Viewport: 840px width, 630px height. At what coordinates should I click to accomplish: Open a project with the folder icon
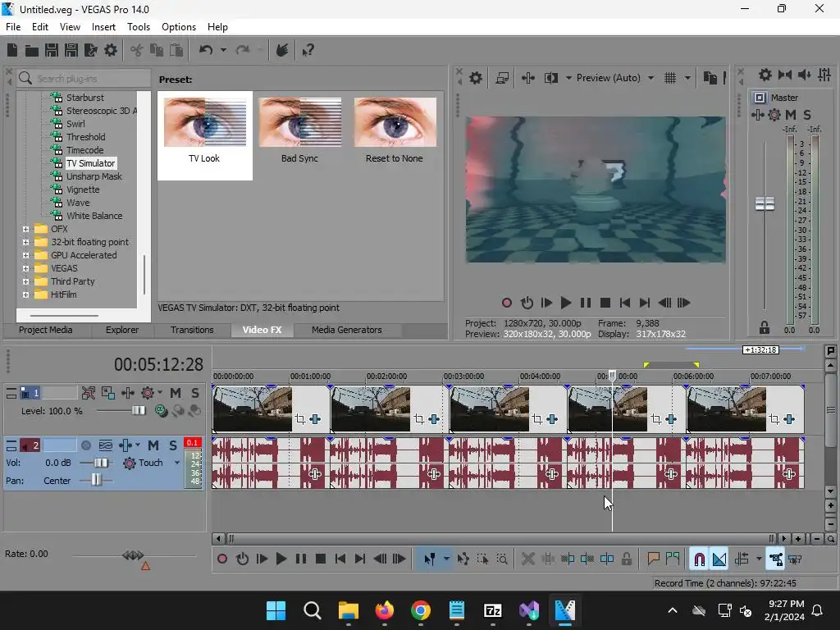click(32, 50)
